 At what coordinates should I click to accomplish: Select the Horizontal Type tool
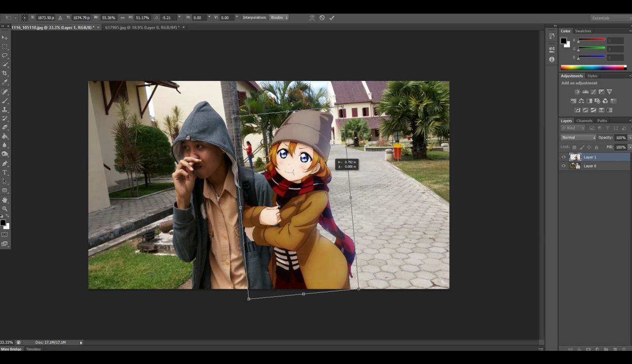tap(5, 173)
